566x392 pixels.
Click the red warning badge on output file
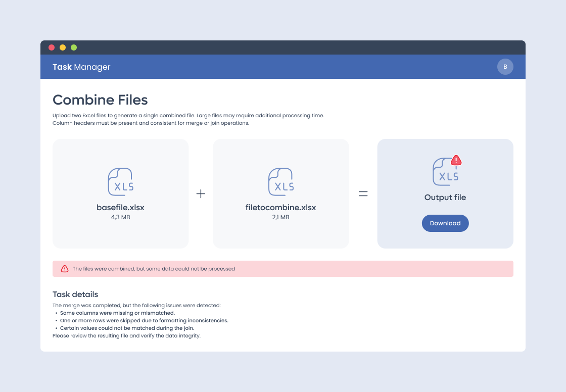[456, 160]
